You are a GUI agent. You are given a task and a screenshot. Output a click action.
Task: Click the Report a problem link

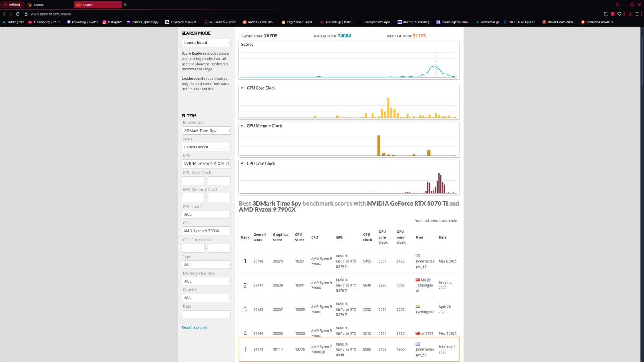tap(196, 327)
